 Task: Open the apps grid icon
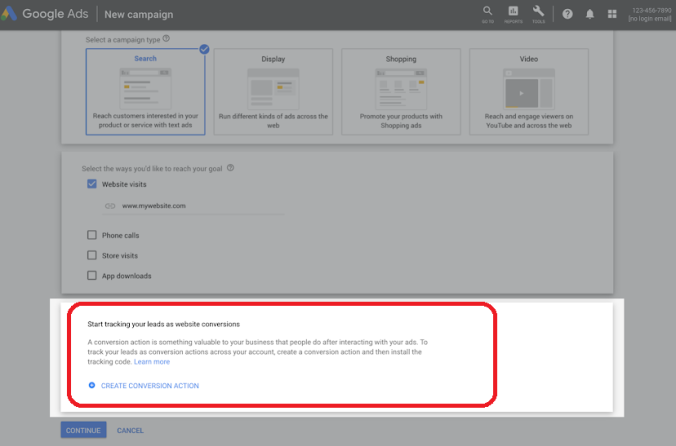click(x=612, y=14)
